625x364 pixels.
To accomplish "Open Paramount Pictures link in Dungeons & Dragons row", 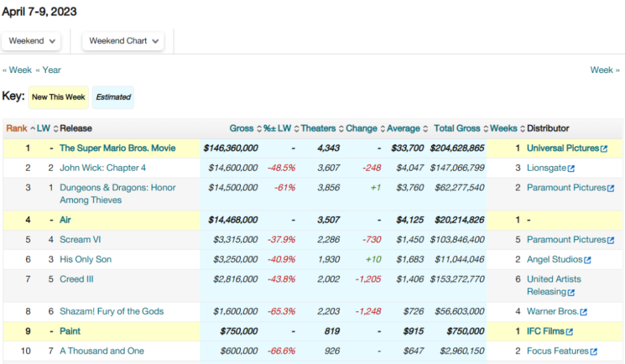I will (x=566, y=188).
